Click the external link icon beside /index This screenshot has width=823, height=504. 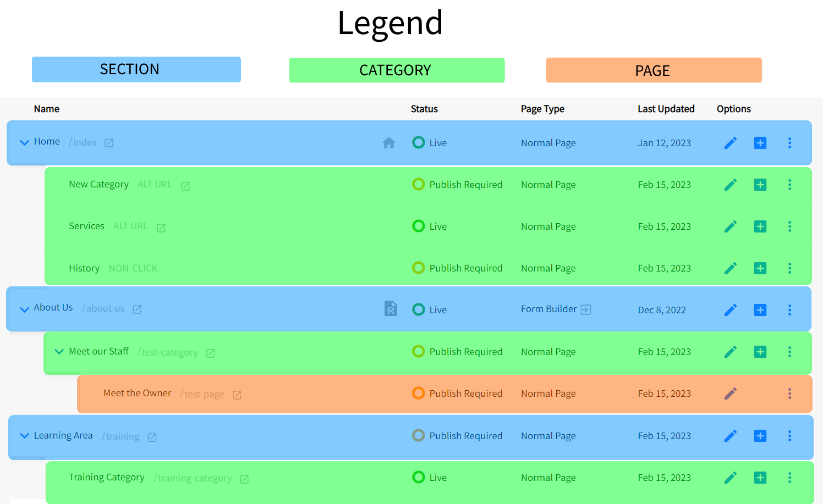(x=109, y=142)
